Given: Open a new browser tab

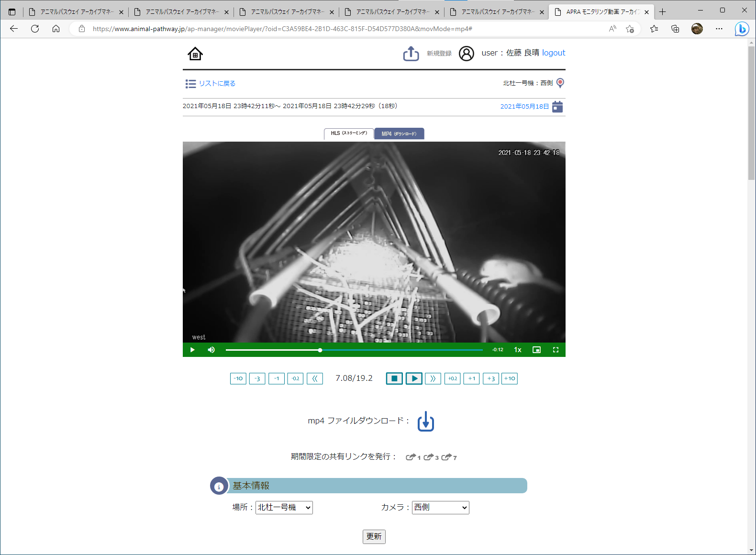Looking at the screenshot, I should tap(662, 12).
